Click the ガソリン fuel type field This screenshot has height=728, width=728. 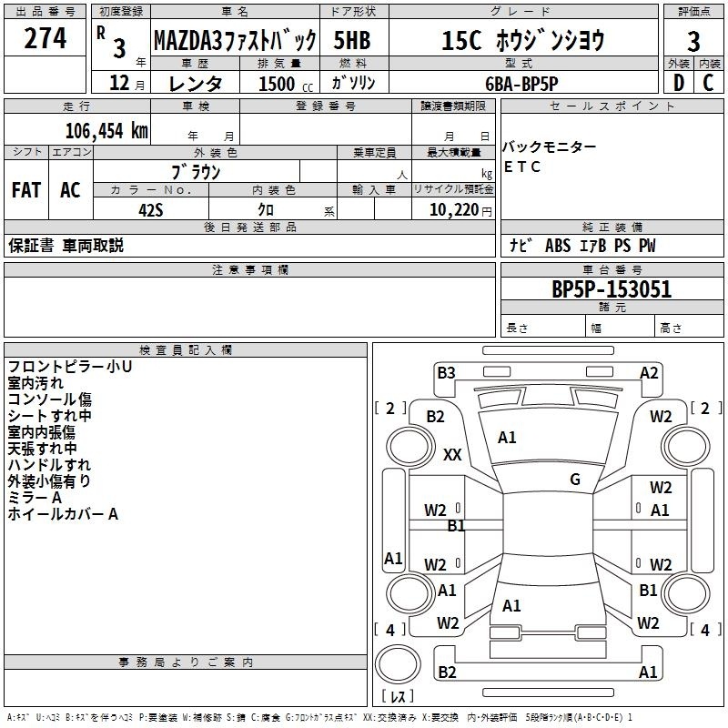(354, 83)
